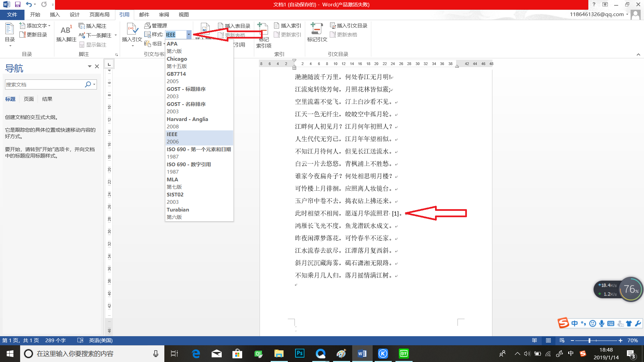644x362 pixels.
Task: Click the proofing spell check status icon
Action: 80,341
